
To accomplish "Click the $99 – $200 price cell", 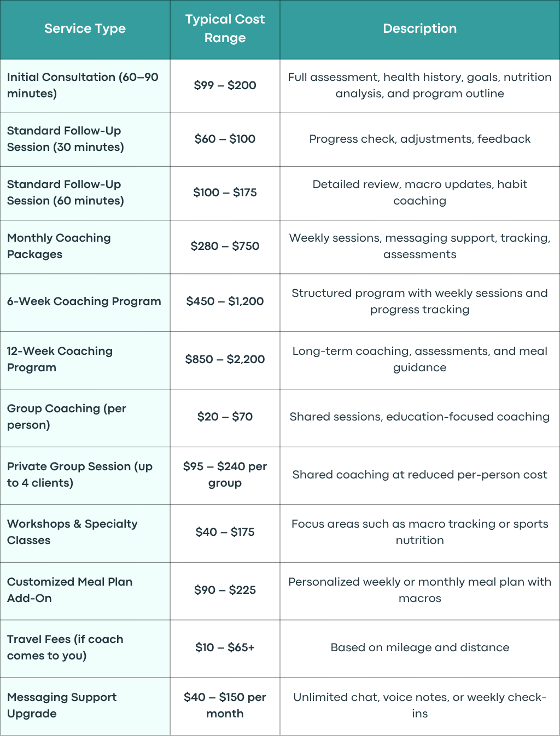I will click(x=225, y=85).
